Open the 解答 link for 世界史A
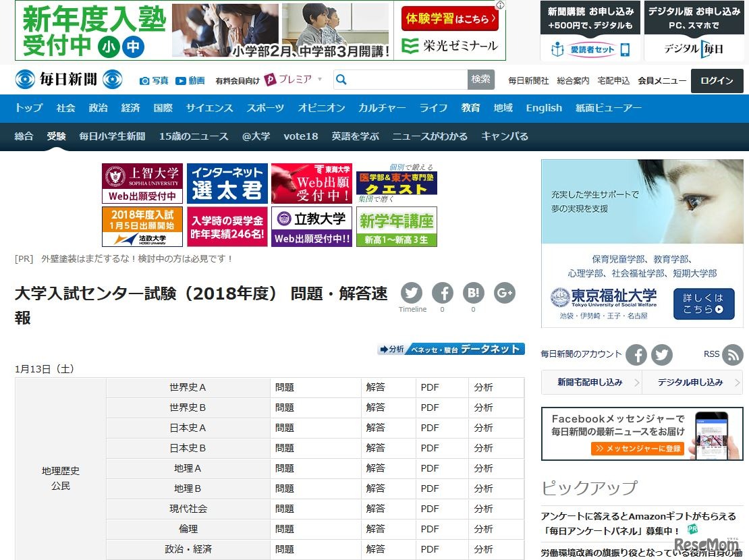The width and height of the screenshot is (749, 560). pyautogui.click(x=375, y=387)
